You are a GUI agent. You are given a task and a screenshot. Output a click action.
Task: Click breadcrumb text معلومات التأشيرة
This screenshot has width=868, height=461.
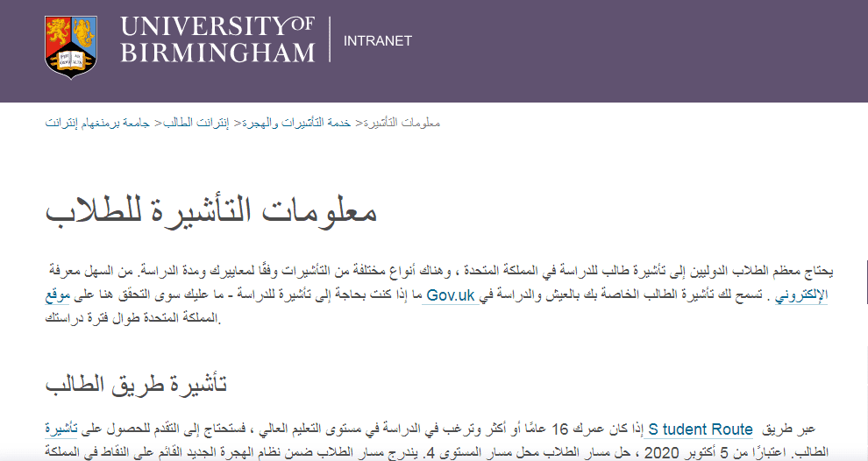[x=402, y=123]
